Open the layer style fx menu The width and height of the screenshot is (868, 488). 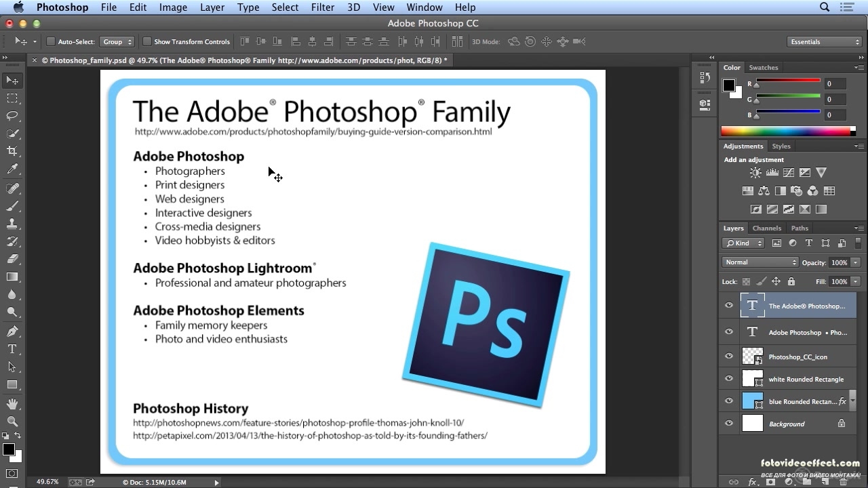click(x=752, y=482)
